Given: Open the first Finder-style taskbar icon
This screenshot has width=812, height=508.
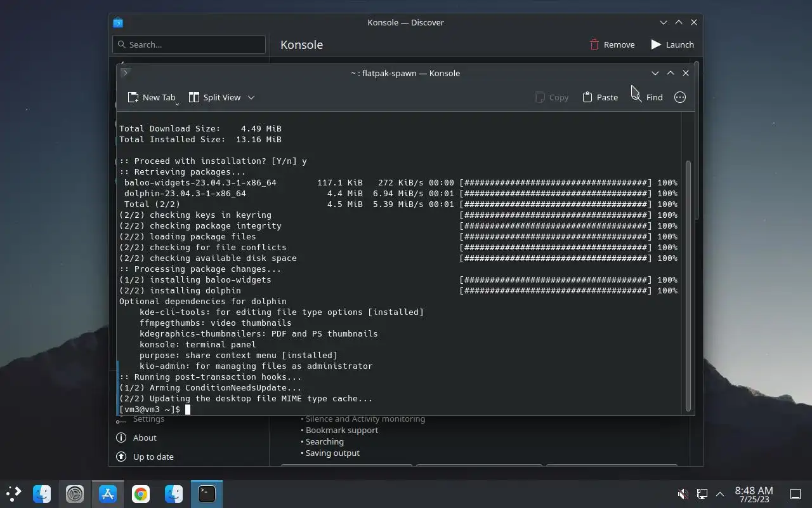Looking at the screenshot, I should 42,493.
